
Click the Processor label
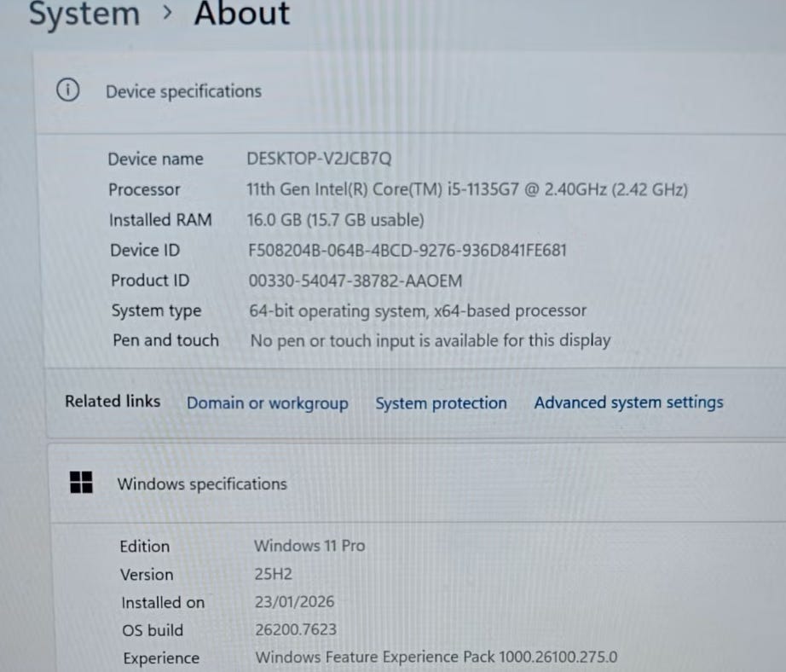coord(144,189)
